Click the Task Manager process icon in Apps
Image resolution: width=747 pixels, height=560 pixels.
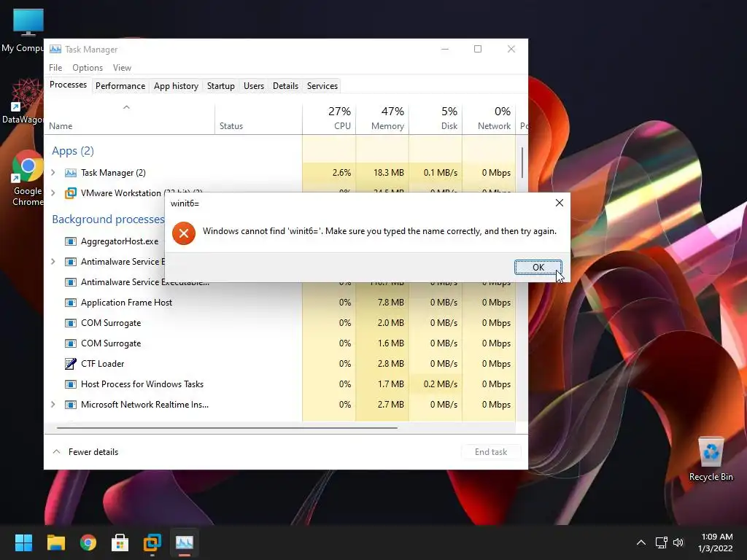pos(71,172)
